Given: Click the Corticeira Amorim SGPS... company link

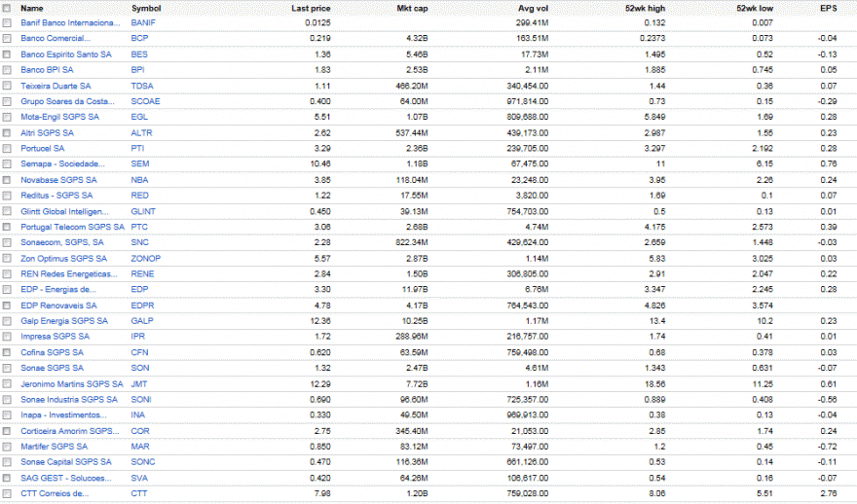Looking at the screenshot, I should [x=69, y=431].
